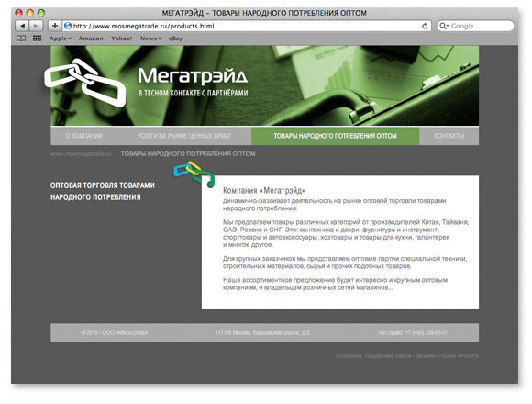Open the eBay bookmark
The width and height of the screenshot is (532, 404).
point(175,39)
